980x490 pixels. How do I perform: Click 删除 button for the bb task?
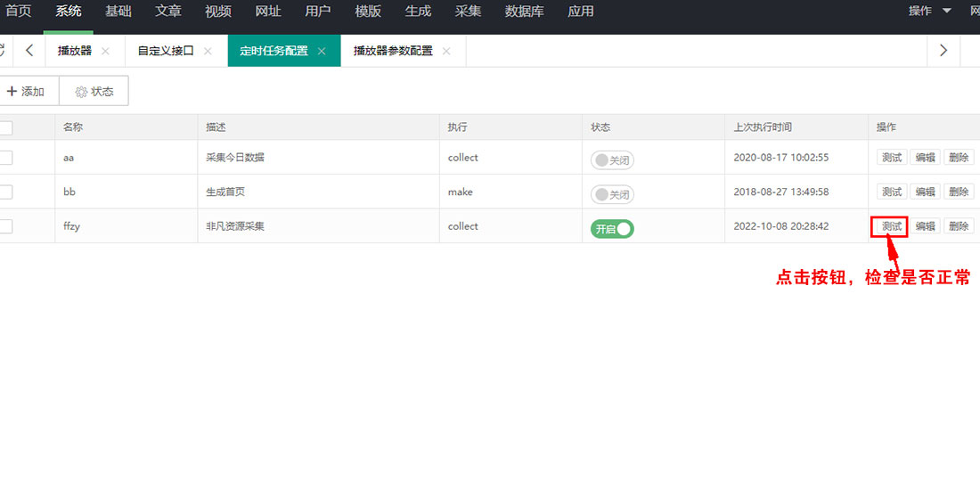(x=959, y=192)
